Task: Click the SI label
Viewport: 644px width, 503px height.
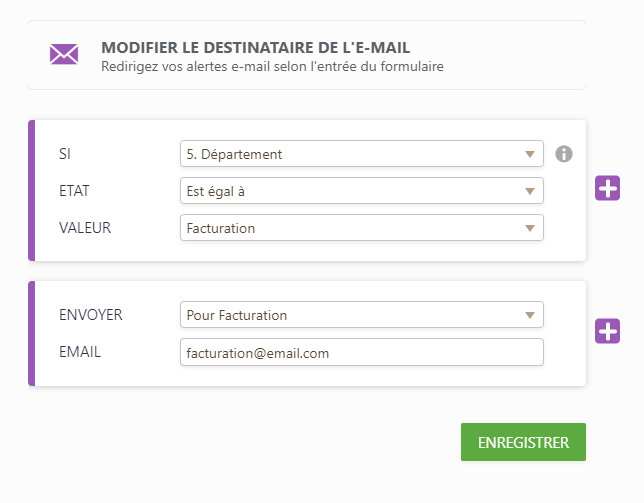Action: [66, 154]
